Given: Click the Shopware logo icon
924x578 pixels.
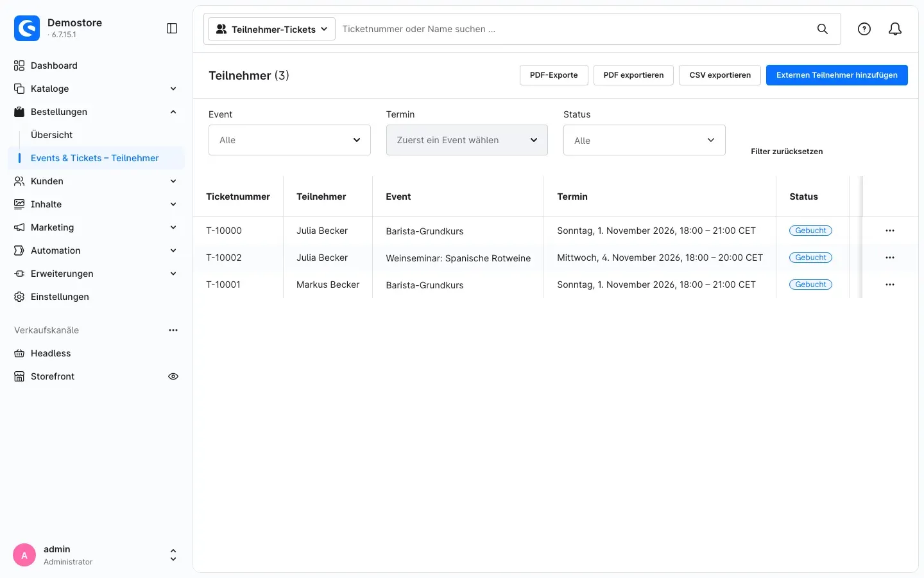Looking at the screenshot, I should [27, 28].
